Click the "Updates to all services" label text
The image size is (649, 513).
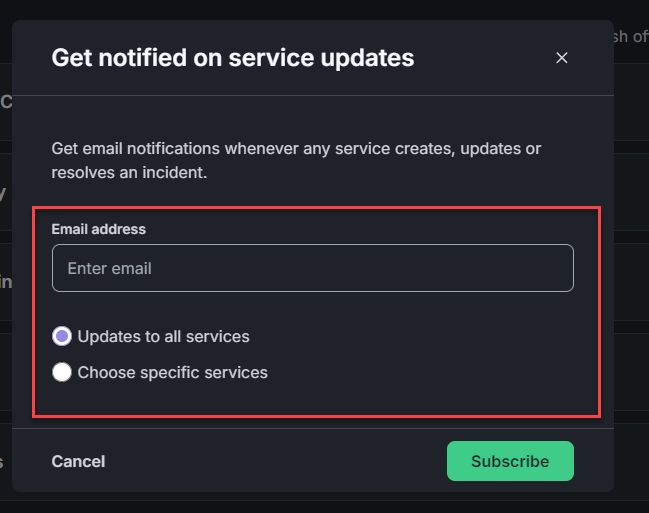[163, 336]
